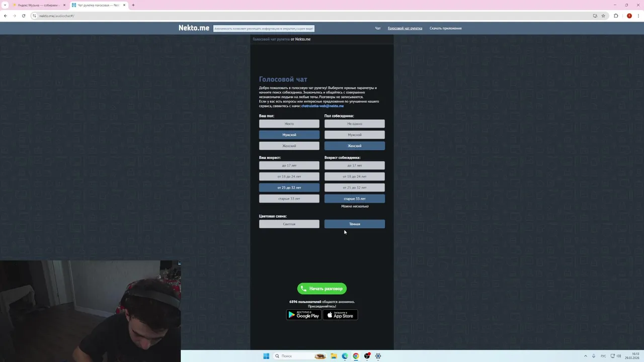644x362 pixels.
Task: Launch Microsoft Edge from the taskbar
Action: point(345,356)
